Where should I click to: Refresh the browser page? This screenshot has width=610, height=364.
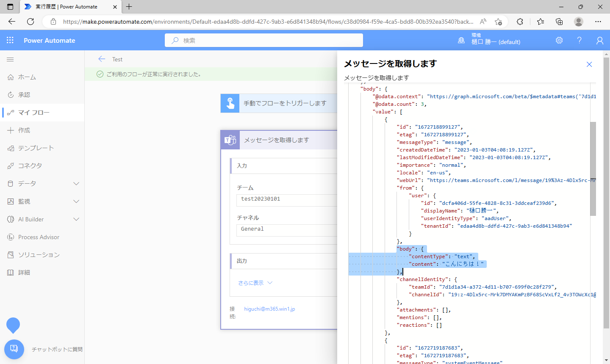(x=30, y=22)
